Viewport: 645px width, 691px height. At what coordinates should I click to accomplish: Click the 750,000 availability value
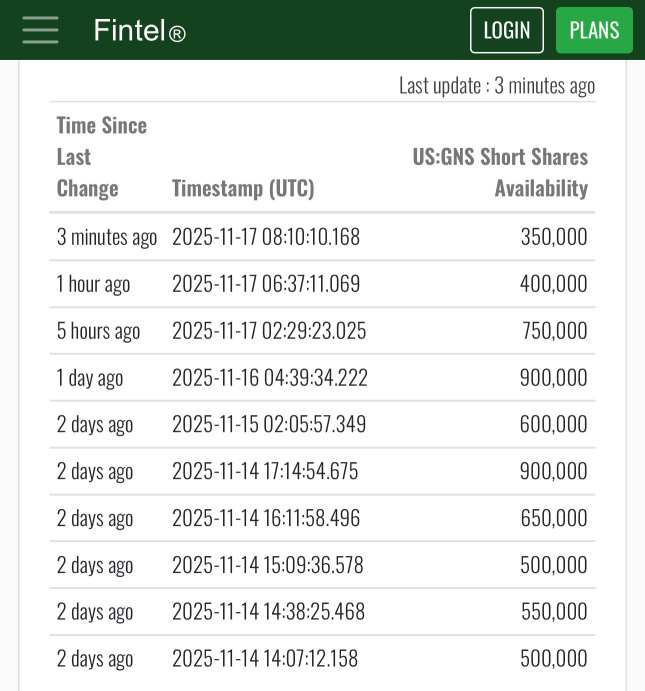(x=554, y=331)
